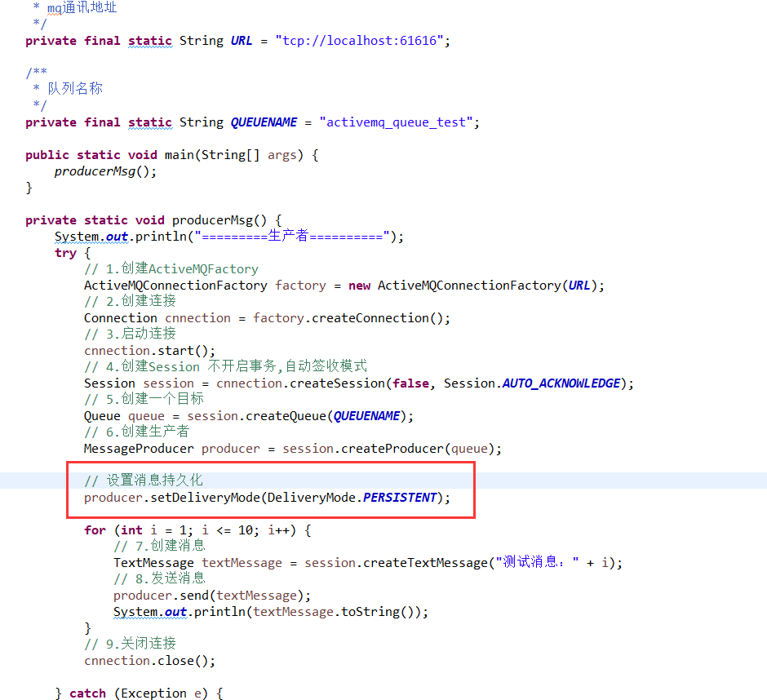Image resolution: width=767 pixels, height=700 pixels.
Task: Click System.out.println(textMessage.toString()) line
Action: 271,612
